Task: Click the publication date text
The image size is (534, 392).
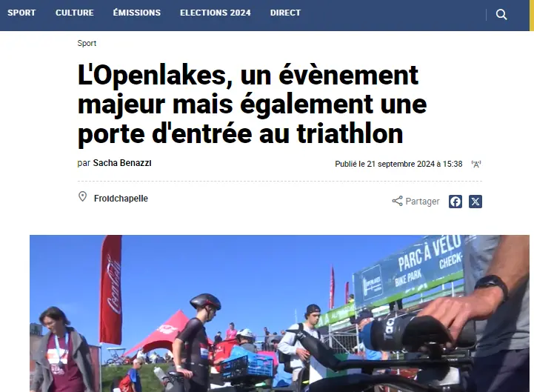Action: 398,165
